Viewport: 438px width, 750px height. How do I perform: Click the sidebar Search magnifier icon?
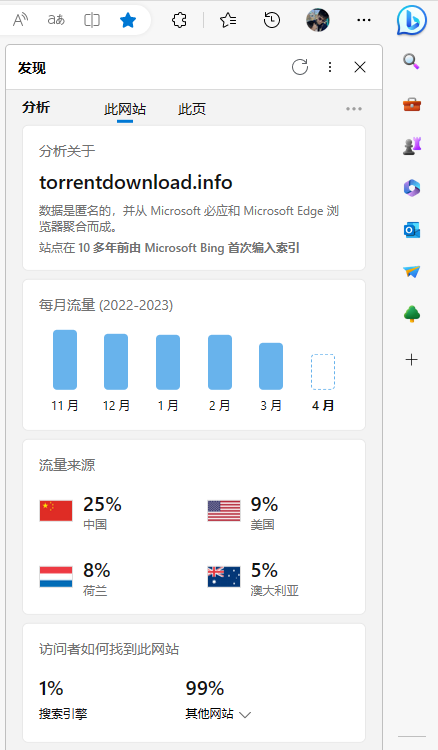pyautogui.click(x=412, y=62)
